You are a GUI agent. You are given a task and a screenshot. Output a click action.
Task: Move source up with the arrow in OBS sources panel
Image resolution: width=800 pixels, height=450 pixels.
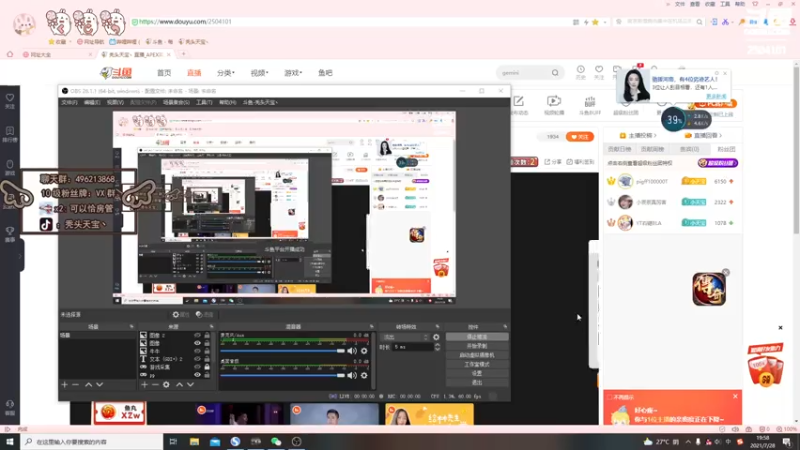(179, 385)
